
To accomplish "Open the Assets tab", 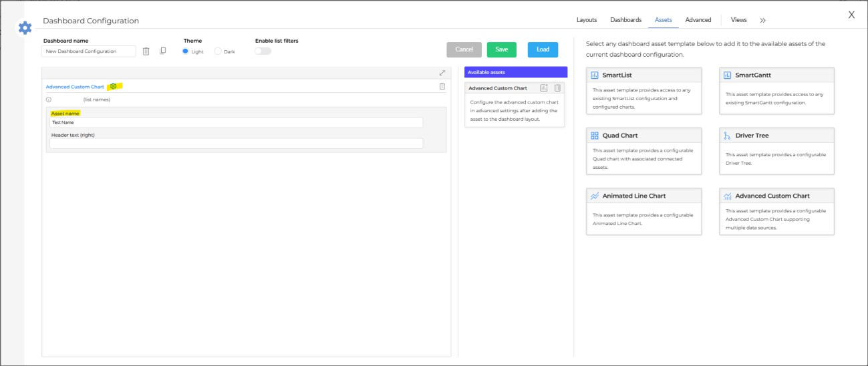I will click(x=664, y=20).
